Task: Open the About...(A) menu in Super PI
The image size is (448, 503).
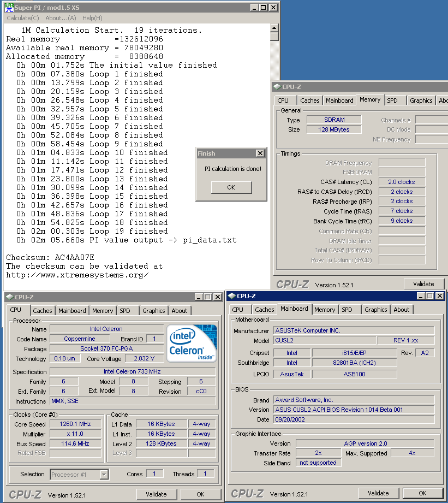Action: pyautogui.click(x=61, y=18)
